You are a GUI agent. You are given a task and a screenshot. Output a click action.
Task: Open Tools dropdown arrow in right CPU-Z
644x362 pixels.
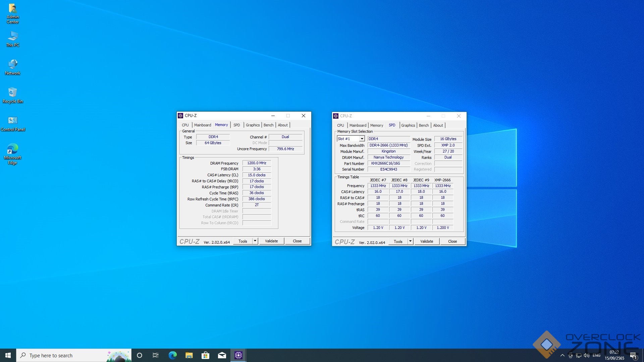[x=410, y=241]
